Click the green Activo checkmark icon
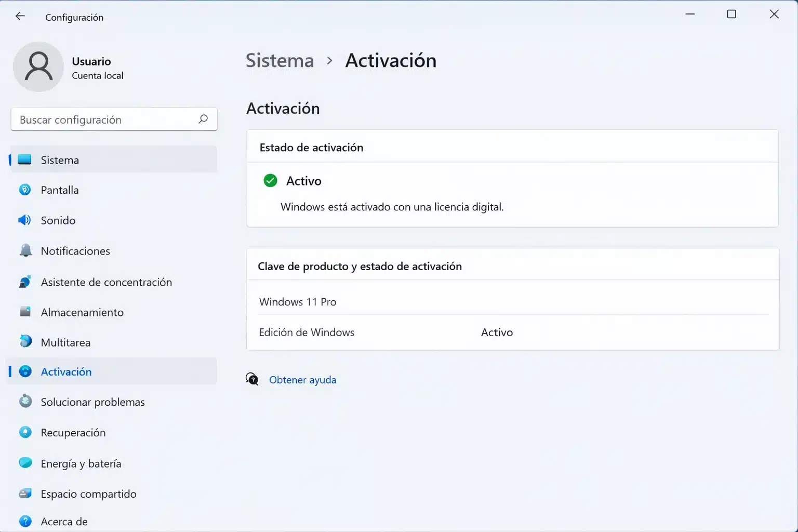The height and width of the screenshot is (532, 798). 270,181
